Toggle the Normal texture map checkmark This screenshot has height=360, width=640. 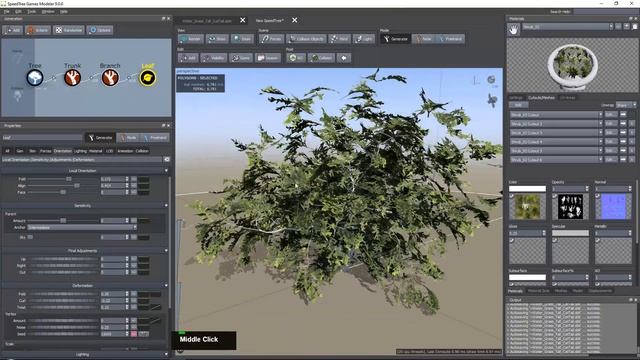click(598, 196)
